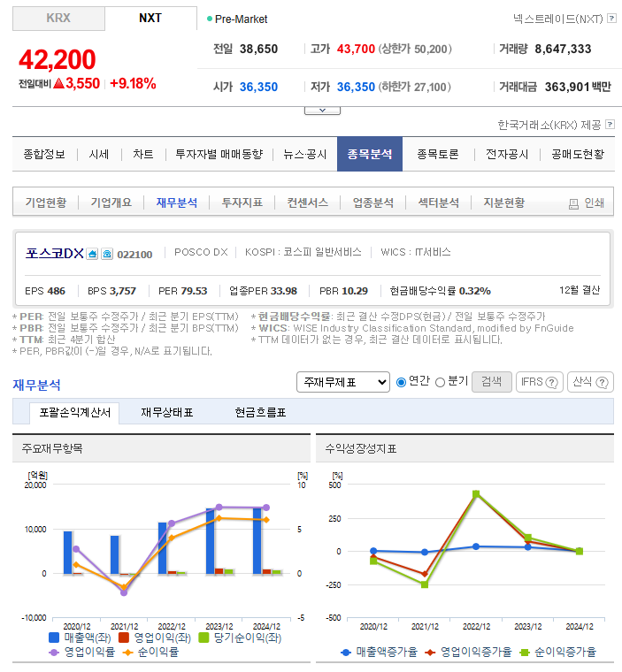Click the 영업이익(좌) red legend marker
The image size is (622, 672).
point(124,638)
